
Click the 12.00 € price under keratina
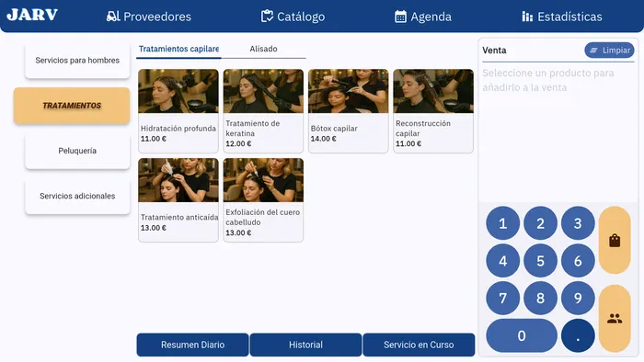[238, 143]
